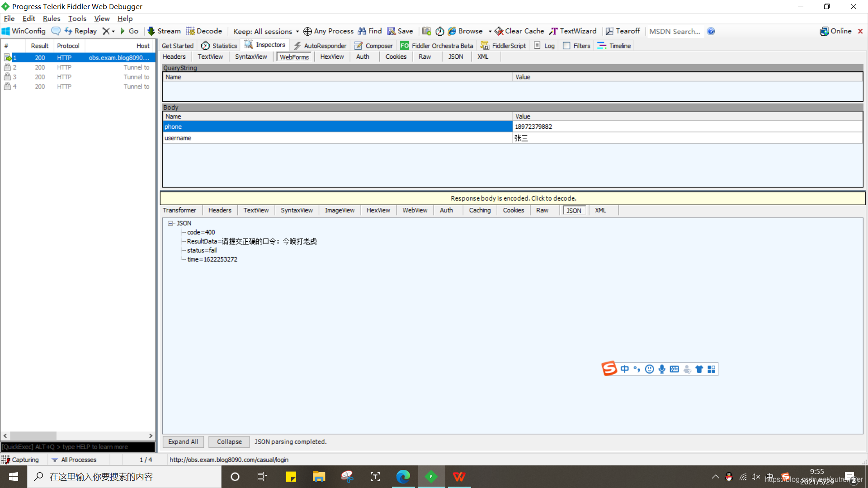This screenshot has width=868, height=488.
Task: Select username row in Body table
Action: tap(513, 138)
